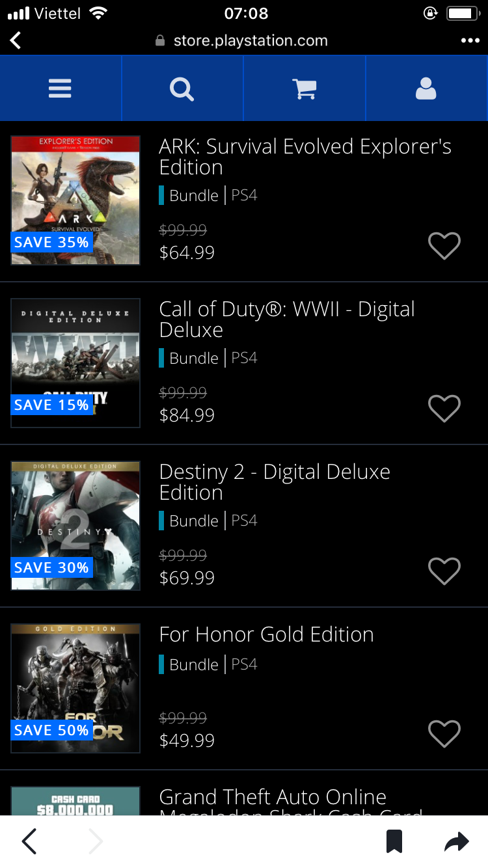488x868 pixels.
Task: Tap the browser's three-dot more options
Action: 470,41
